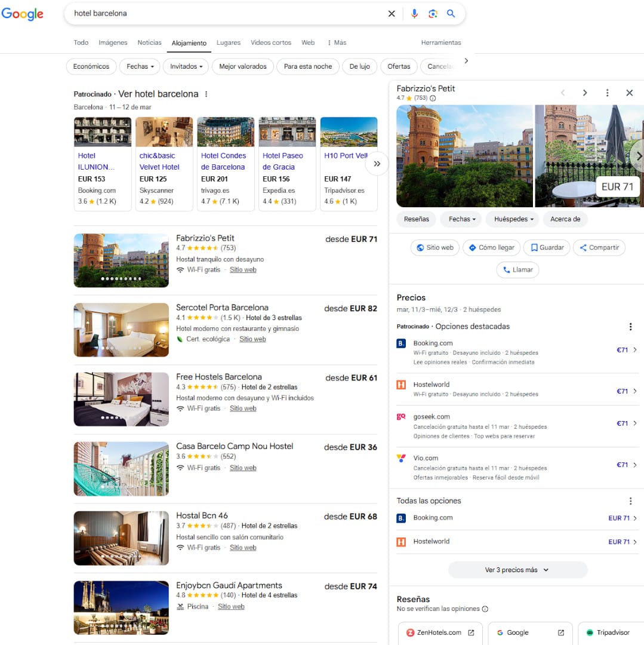The height and width of the screenshot is (645, 644).
Task: Go to next hotel in details panel
Action: (585, 93)
